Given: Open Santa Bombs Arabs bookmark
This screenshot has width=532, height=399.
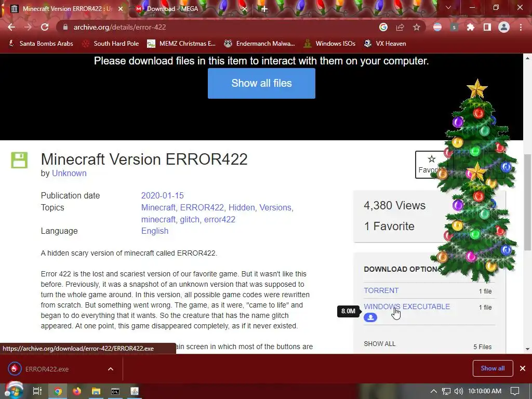Looking at the screenshot, I should click(x=41, y=44).
